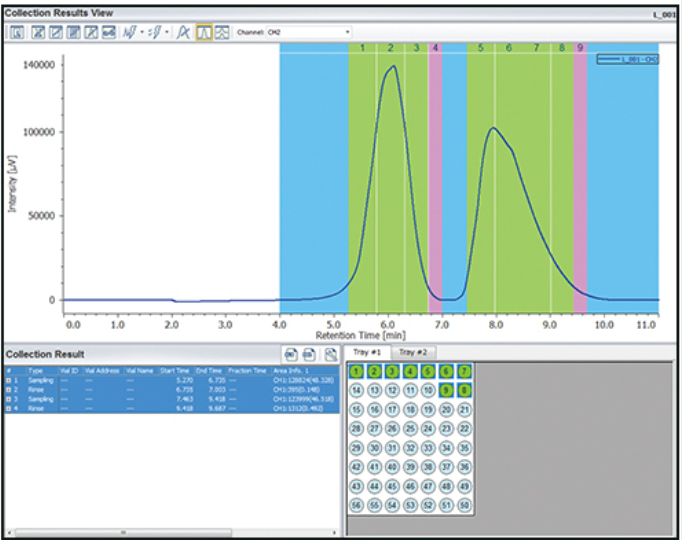Click the last toolbar icon before Channel
Viewport: 682px width, 540px height.
(222, 32)
